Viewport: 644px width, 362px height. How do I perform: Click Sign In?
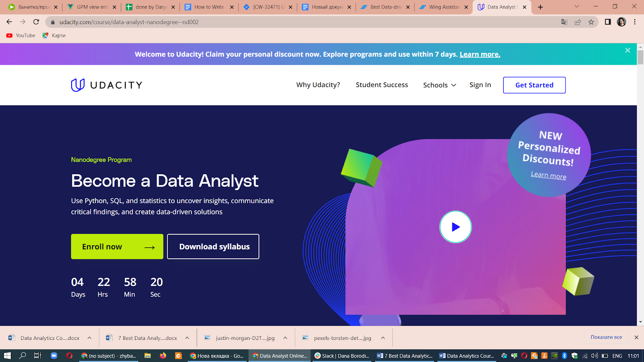[480, 85]
